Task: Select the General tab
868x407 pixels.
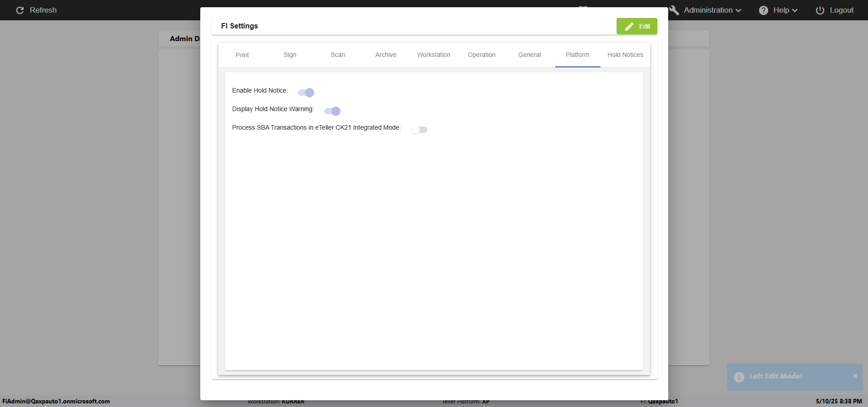Action: [529, 55]
